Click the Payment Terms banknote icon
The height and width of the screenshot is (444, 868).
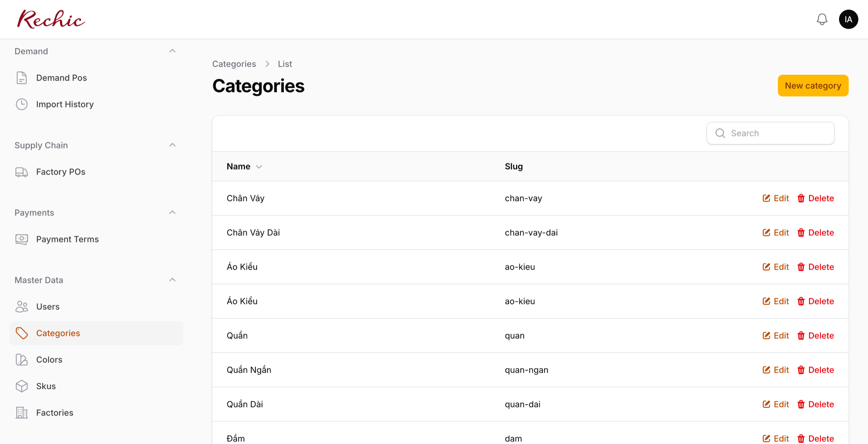tap(22, 239)
